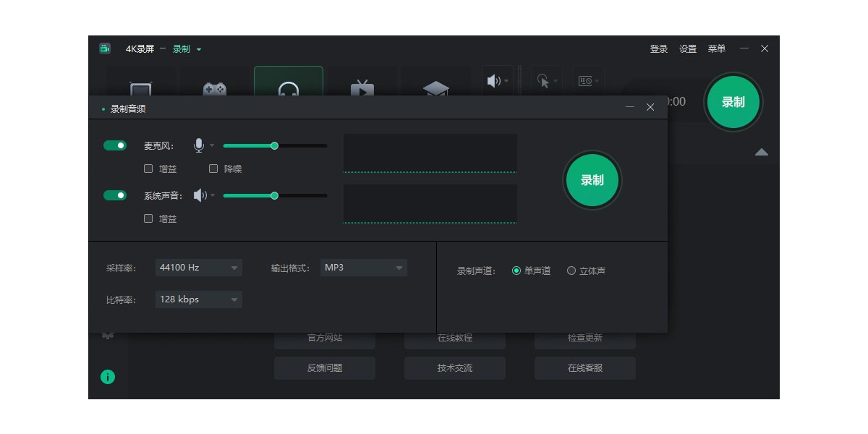Enable the 降噪 noise reduction checkbox
Viewport: 868px width, 434px height.
[213, 169]
